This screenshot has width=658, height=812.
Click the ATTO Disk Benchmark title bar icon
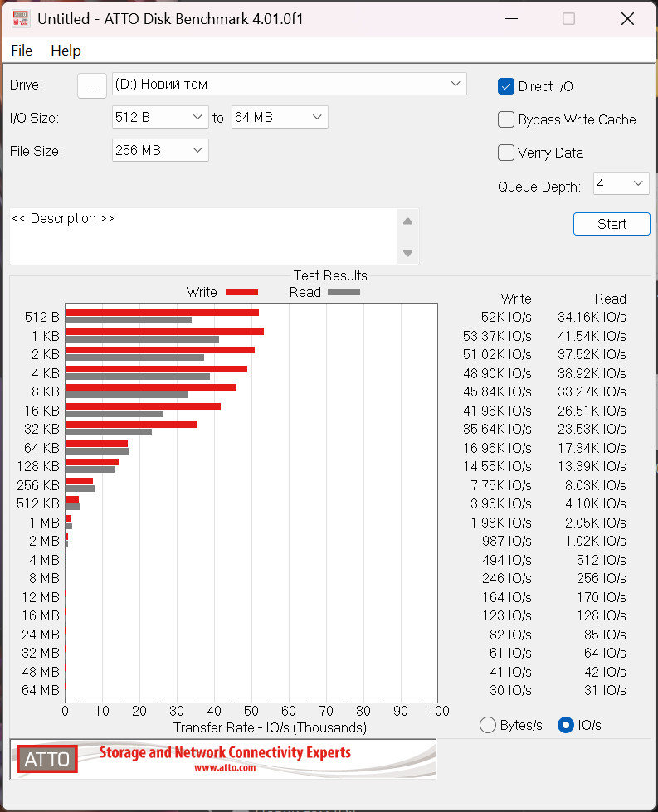tap(20, 18)
